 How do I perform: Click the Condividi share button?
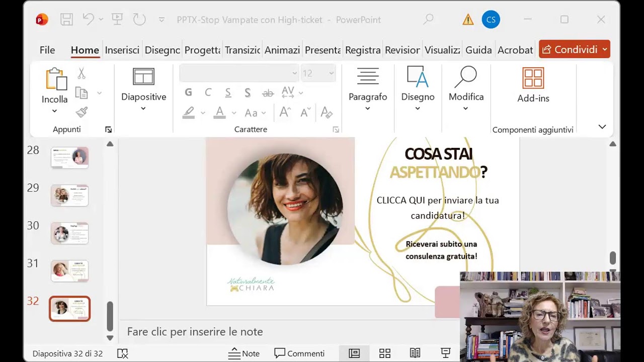tap(574, 49)
